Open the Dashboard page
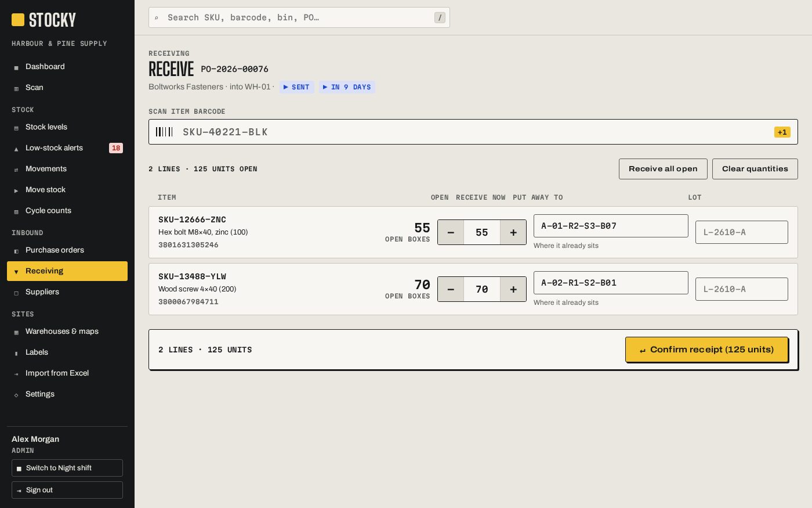Screen dimensions: 812x508 click(67, 67)
